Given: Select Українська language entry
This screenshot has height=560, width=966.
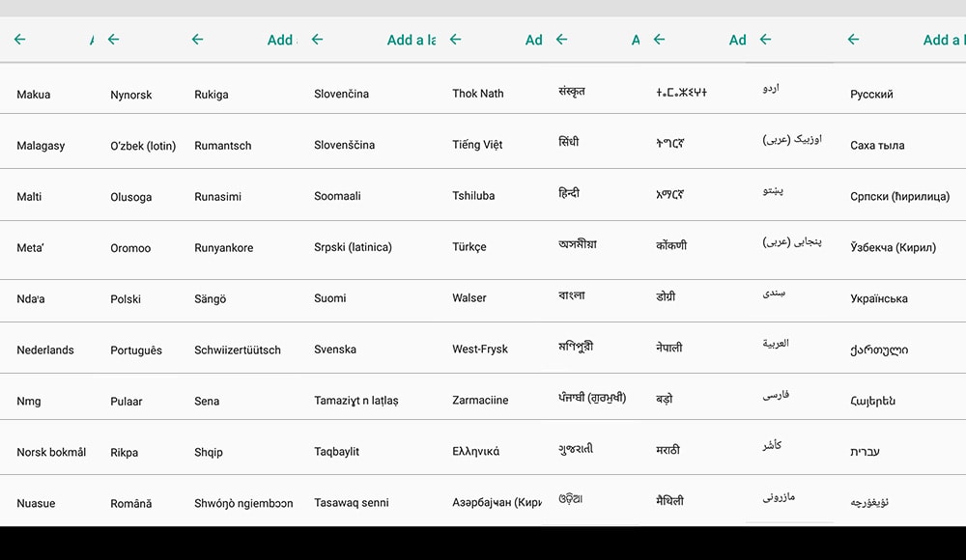Looking at the screenshot, I should pyautogui.click(x=879, y=298).
